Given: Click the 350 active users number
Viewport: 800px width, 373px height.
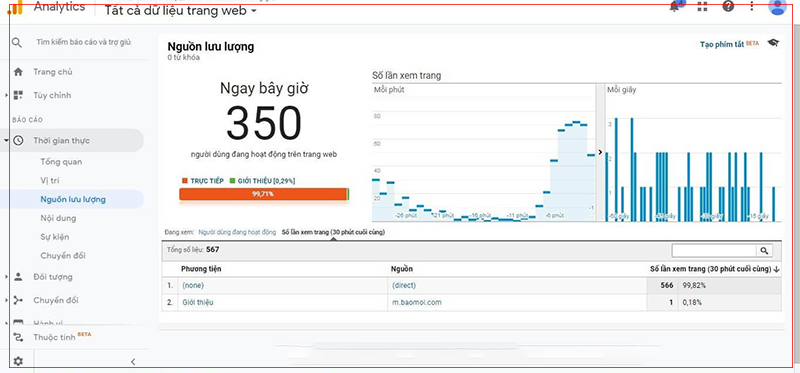Looking at the screenshot, I should click(264, 123).
